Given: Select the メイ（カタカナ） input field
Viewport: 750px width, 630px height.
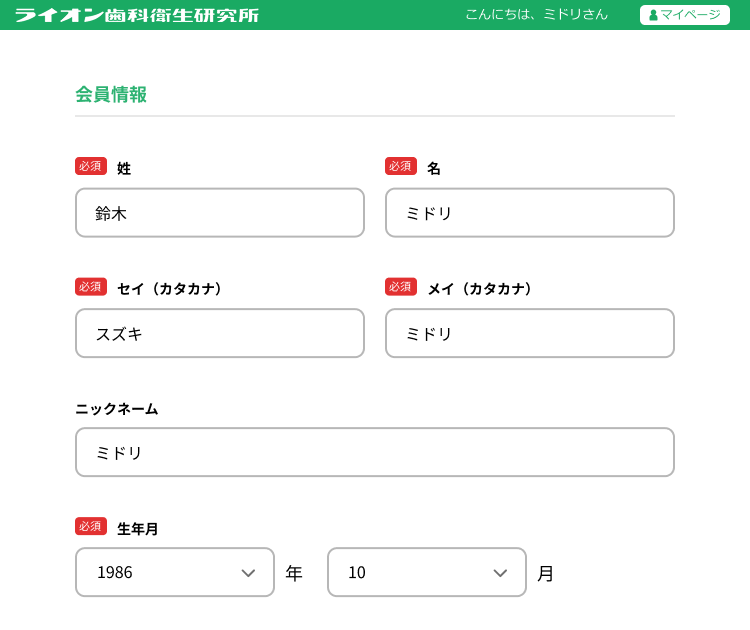Looking at the screenshot, I should [x=530, y=333].
